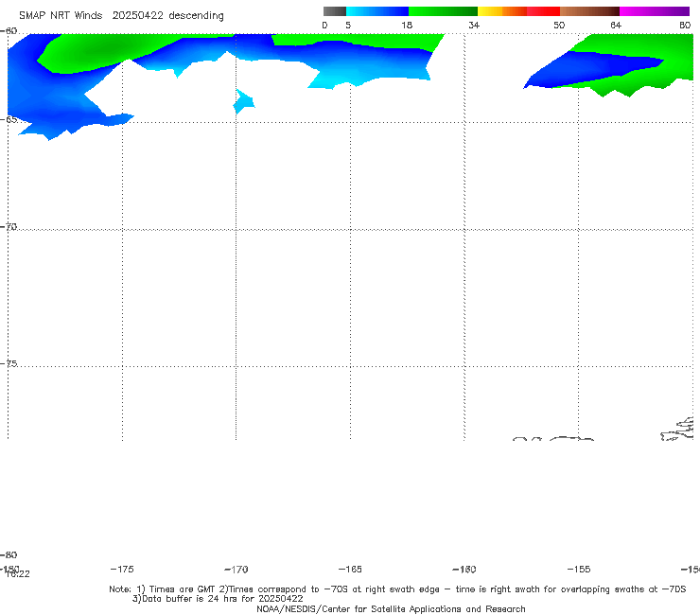Click the '18' color bar label

pyautogui.click(x=407, y=25)
